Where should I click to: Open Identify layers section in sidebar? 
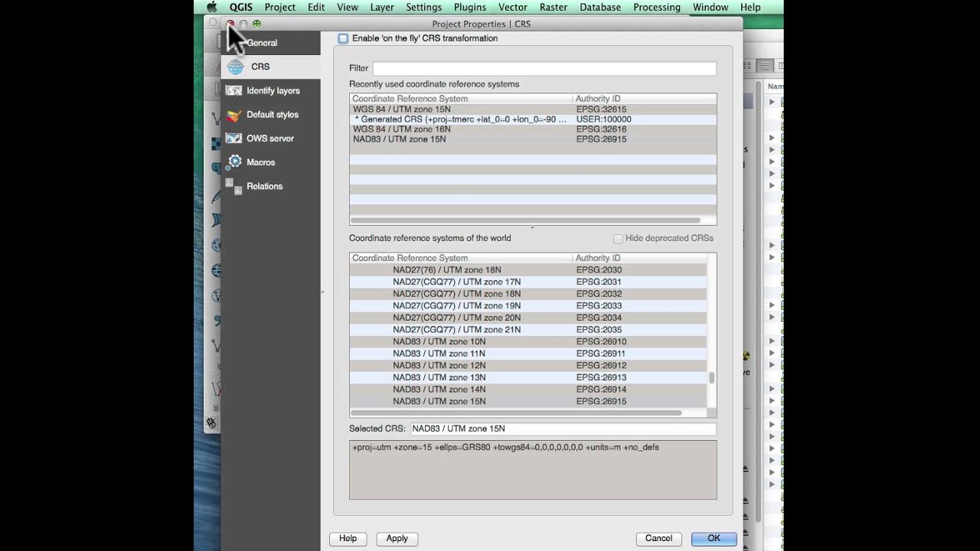coord(271,90)
